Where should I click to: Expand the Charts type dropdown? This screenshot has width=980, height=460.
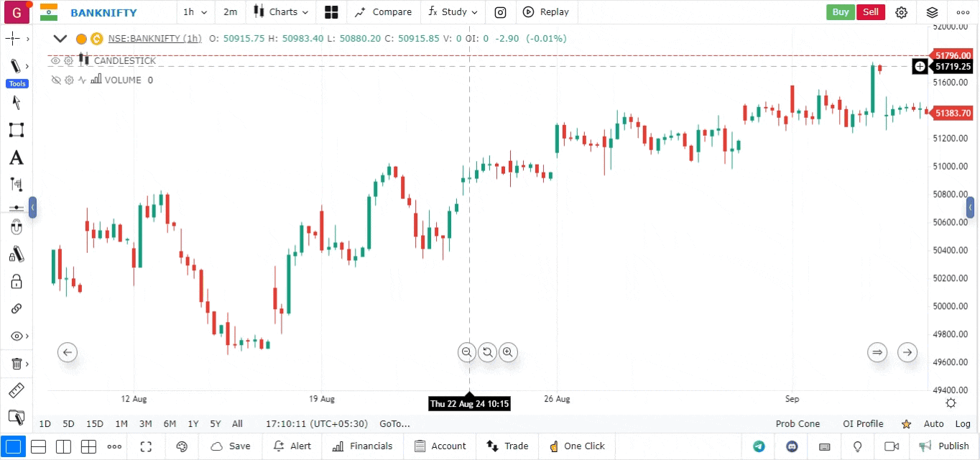tap(282, 12)
